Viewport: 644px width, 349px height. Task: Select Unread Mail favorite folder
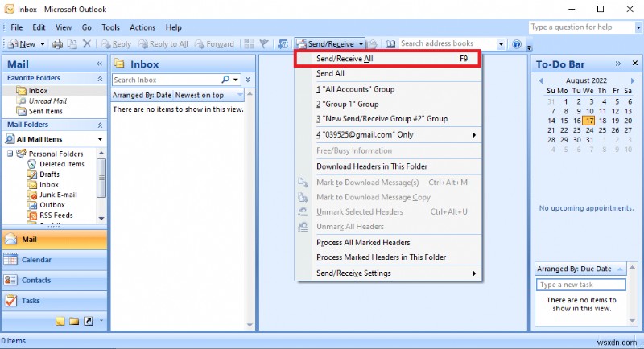[47, 101]
